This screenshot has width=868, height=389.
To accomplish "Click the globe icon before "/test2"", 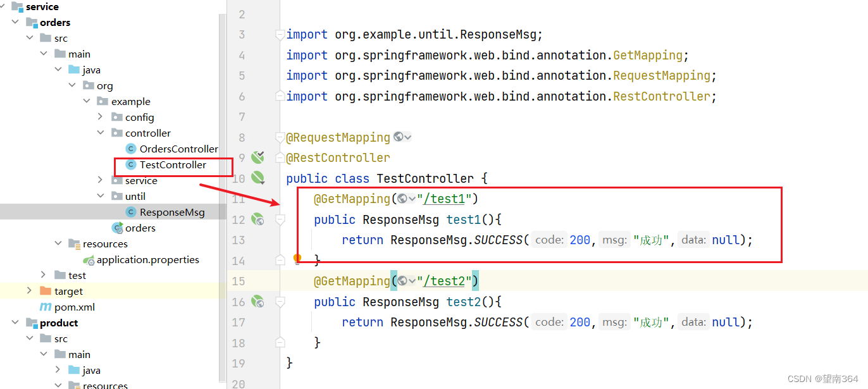I will click(402, 281).
